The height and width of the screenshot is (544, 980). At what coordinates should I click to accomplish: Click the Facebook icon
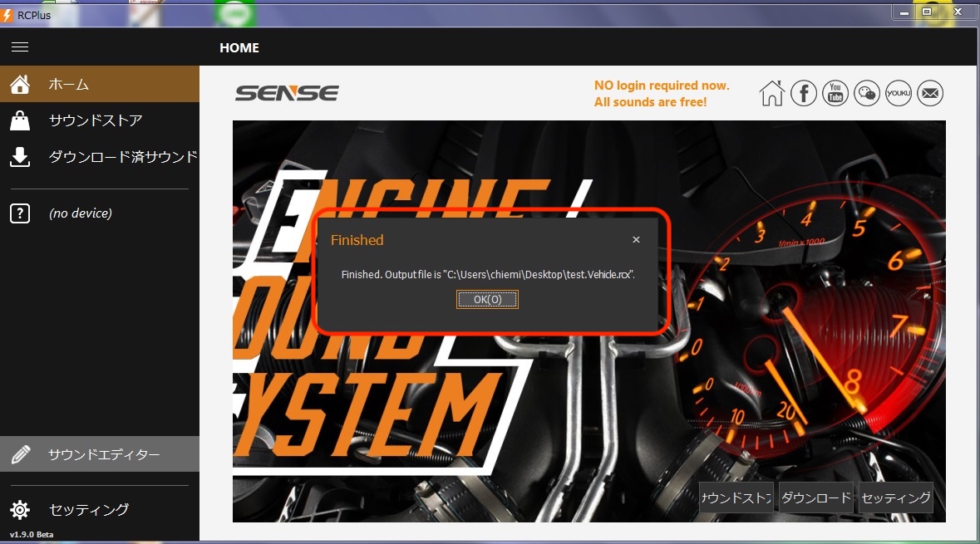coord(804,94)
